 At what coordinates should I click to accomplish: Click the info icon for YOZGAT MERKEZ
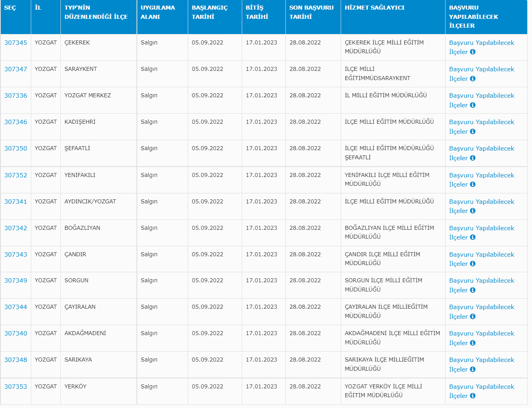coord(473,105)
